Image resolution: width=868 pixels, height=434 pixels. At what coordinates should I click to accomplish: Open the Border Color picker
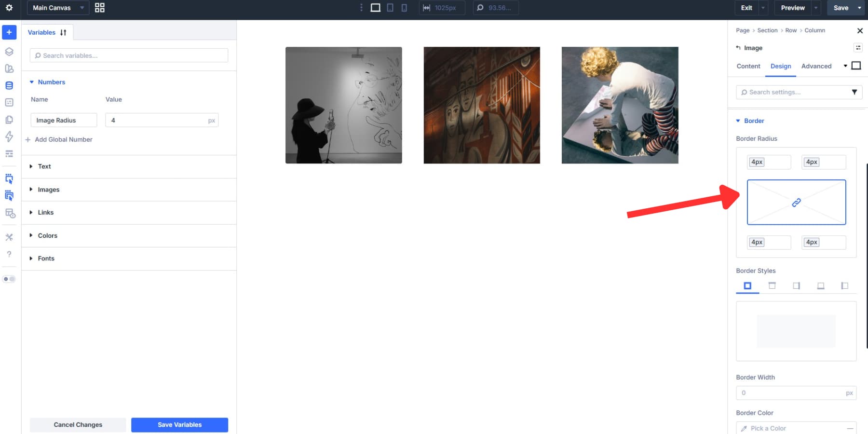[x=796, y=428]
